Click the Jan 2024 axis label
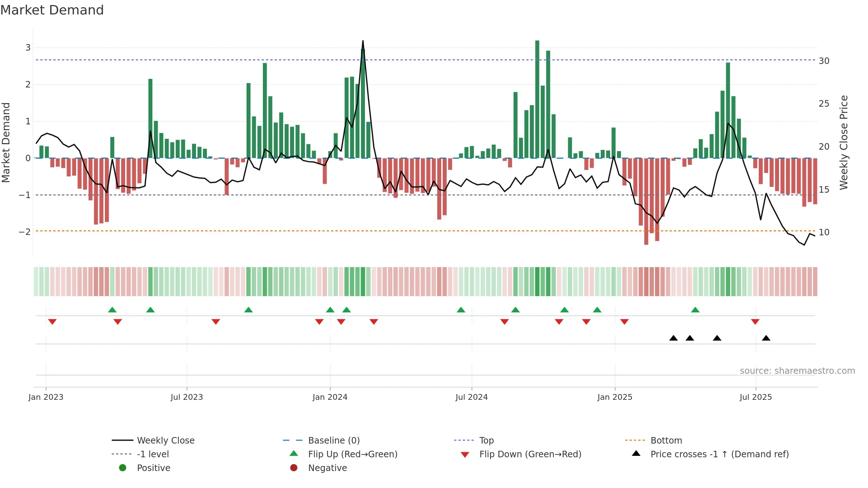Screen dimensions: 868x488 [330, 397]
